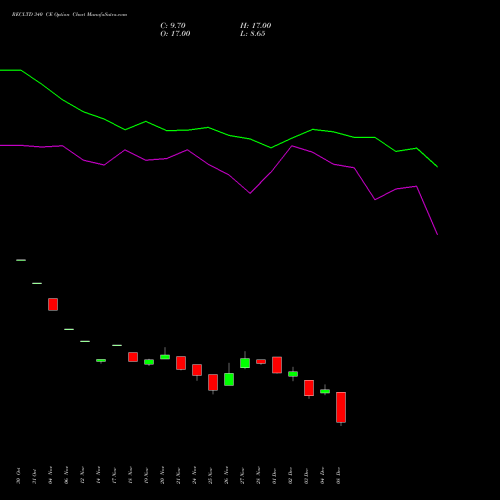Click the 18 Nov date label
Screen dimensions: 500x500
coord(130,476)
